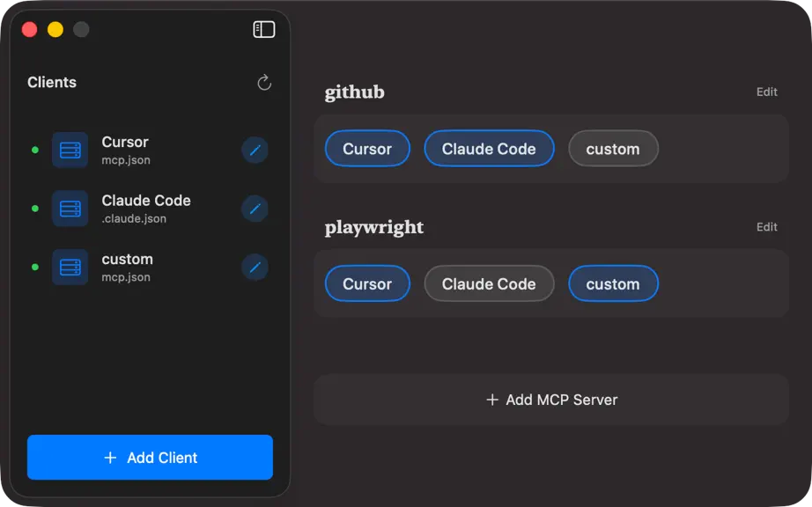Minimize the window with yellow button

click(x=55, y=30)
